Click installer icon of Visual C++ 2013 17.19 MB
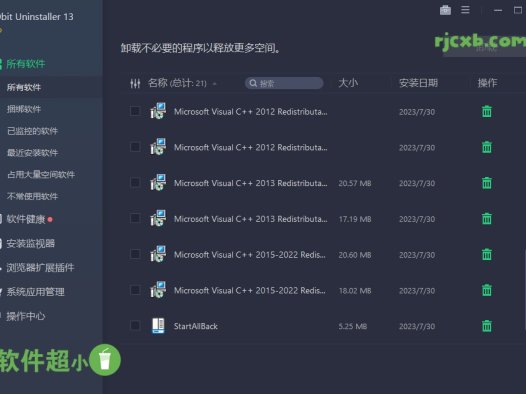 (x=158, y=218)
